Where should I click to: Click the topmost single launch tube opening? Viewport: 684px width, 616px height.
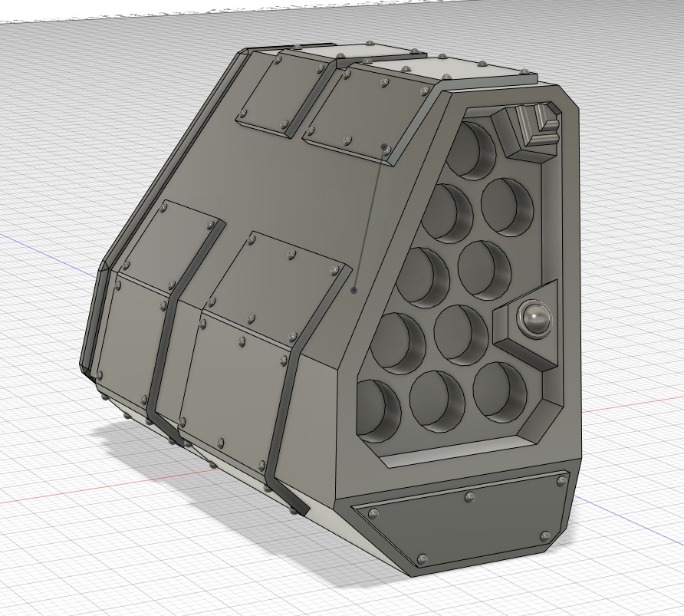pos(473,150)
